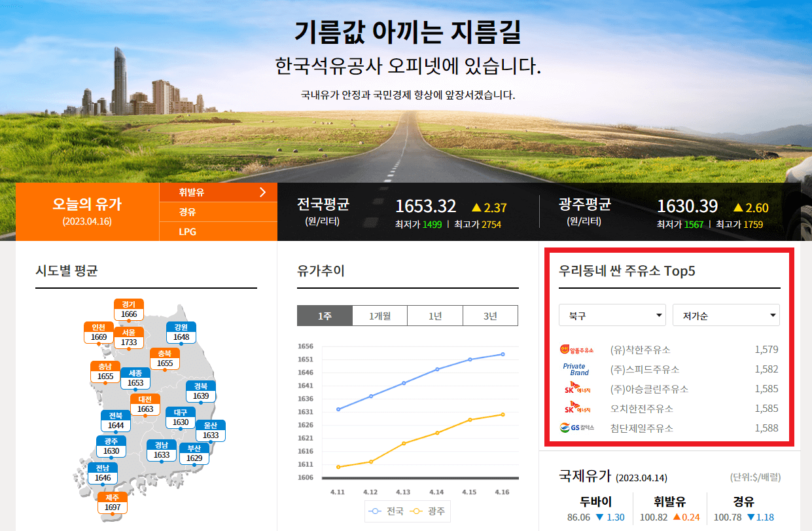The image size is (812, 531).
Task: Open the 저가순 sorting dropdown
Action: pos(726,315)
